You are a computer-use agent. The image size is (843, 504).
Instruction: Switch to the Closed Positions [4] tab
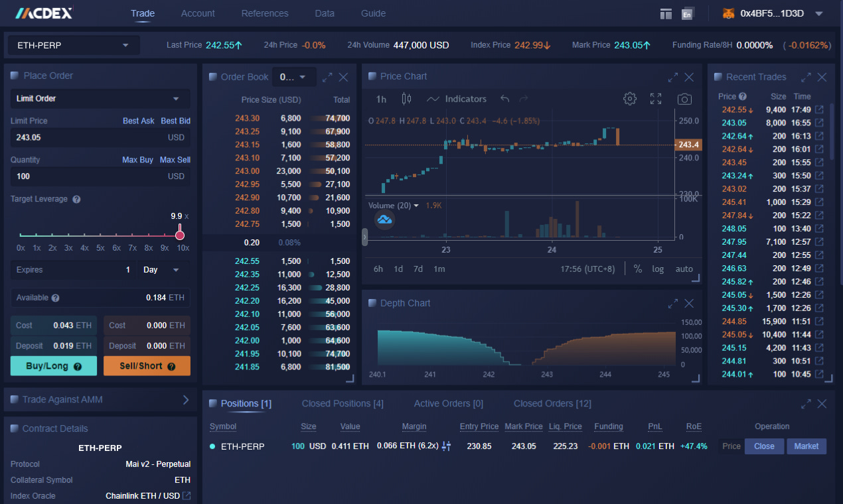point(343,403)
